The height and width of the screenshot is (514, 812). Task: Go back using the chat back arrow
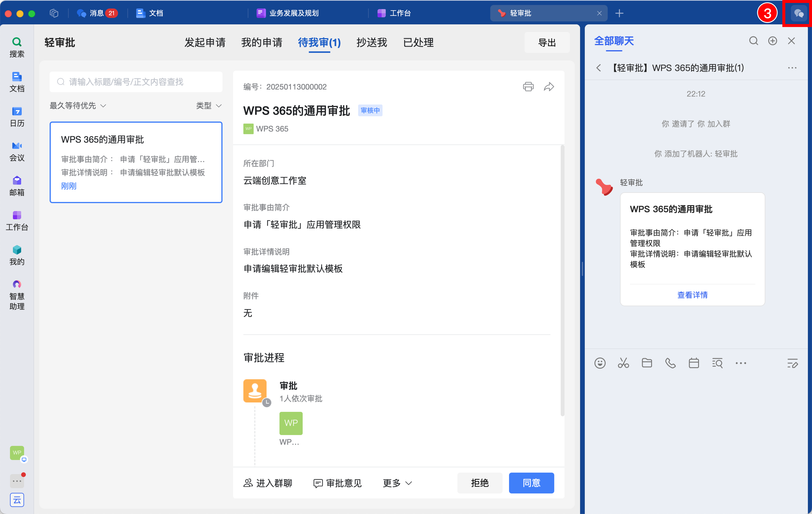(599, 68)
